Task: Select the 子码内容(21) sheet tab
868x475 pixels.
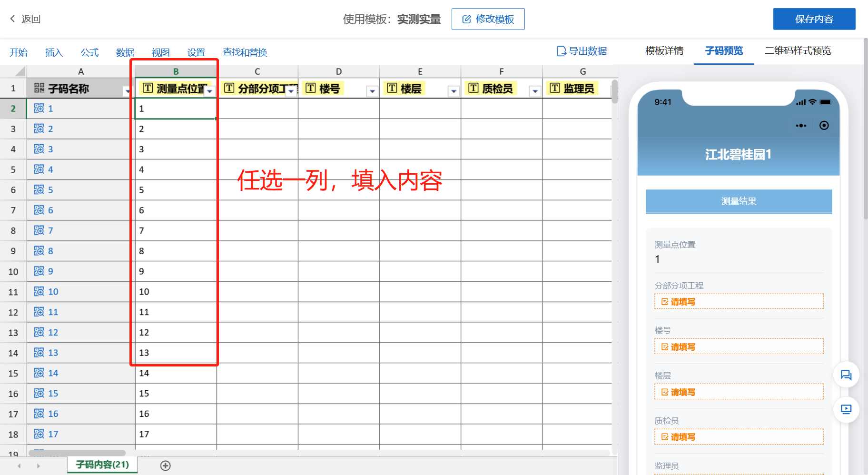Action: pos(101,465)
